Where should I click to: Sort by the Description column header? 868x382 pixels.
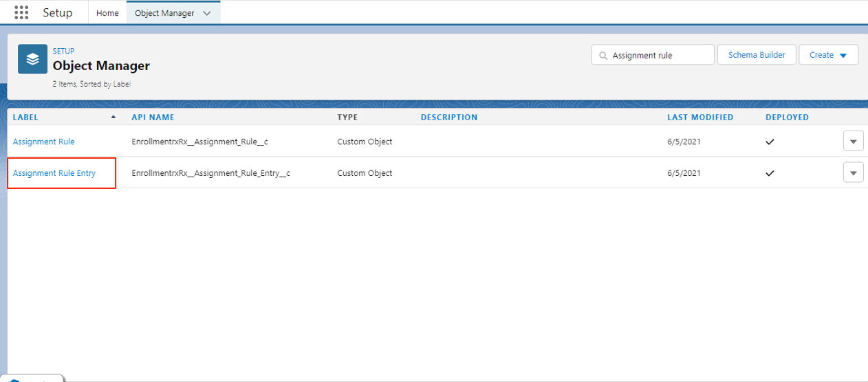click(x=448, y=117)
